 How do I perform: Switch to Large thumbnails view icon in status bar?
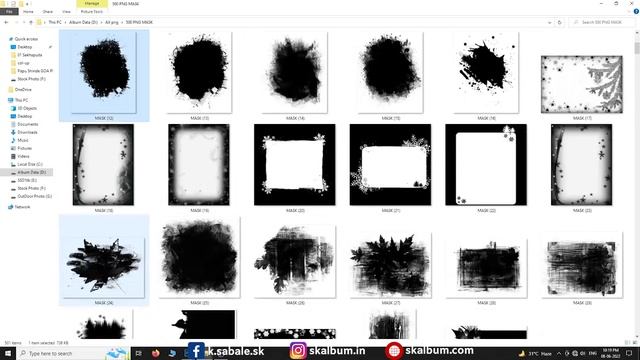click(635, 343)
